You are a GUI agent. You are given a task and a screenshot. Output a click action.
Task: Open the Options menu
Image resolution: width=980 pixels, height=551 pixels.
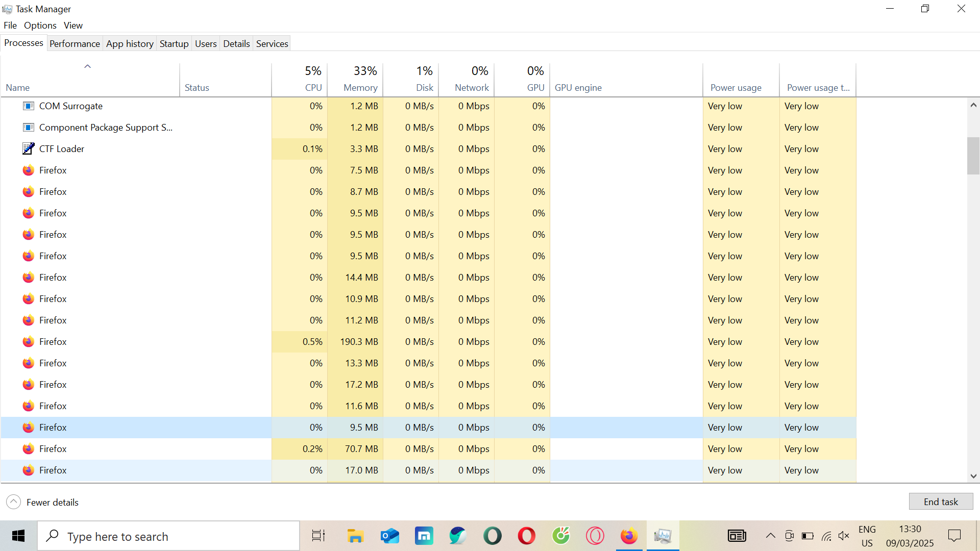[40, 26]
